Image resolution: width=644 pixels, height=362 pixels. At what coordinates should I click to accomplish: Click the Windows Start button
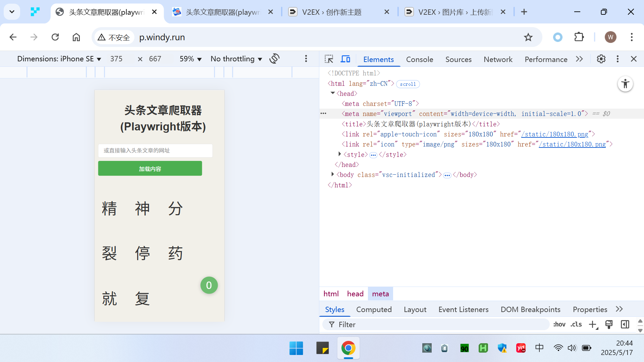(296, 348)
